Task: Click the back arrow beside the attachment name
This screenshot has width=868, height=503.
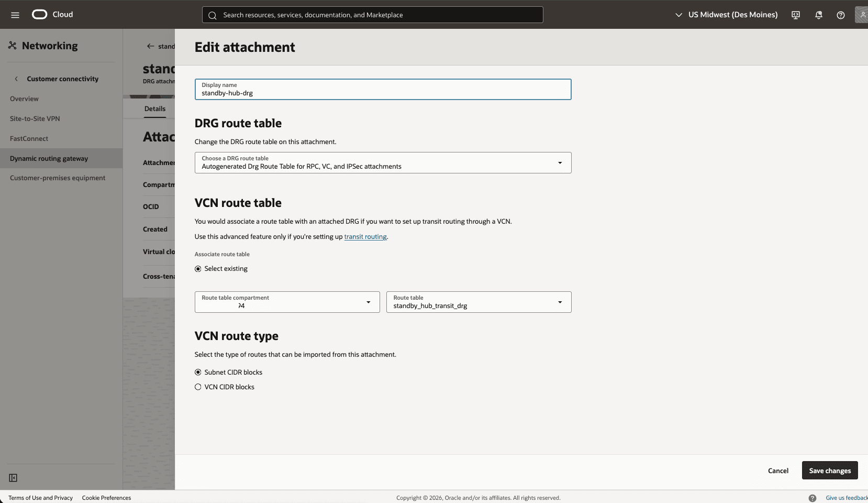Action: coord(149,46)
